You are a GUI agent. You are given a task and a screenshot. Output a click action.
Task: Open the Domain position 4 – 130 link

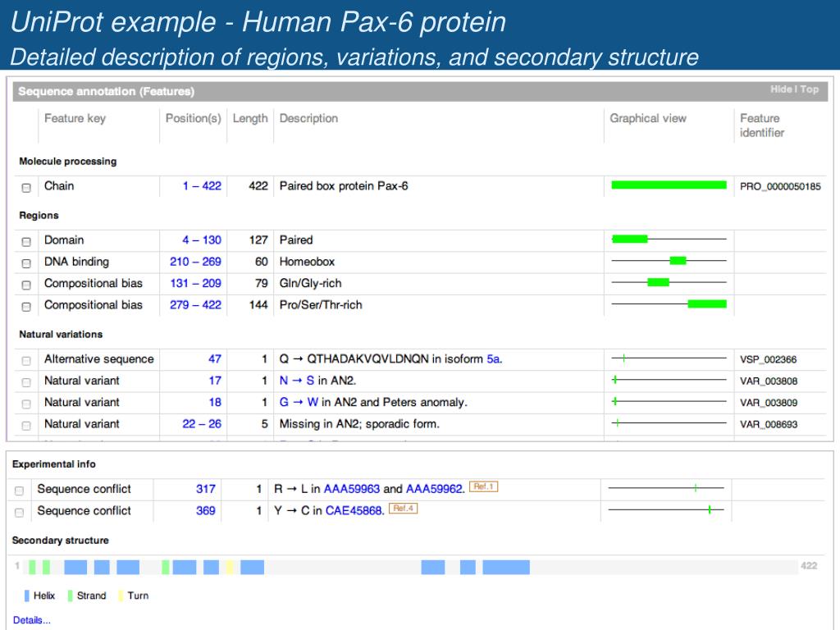point(202,240)
